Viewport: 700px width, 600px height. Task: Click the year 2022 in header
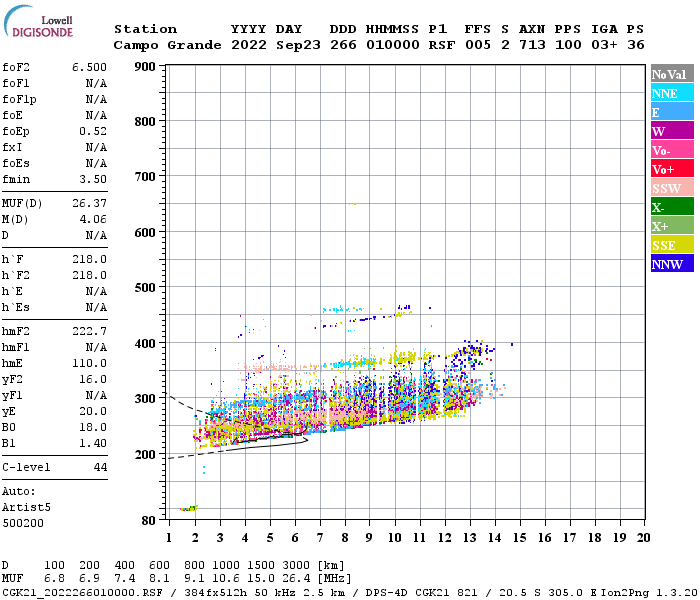[249, 45]
